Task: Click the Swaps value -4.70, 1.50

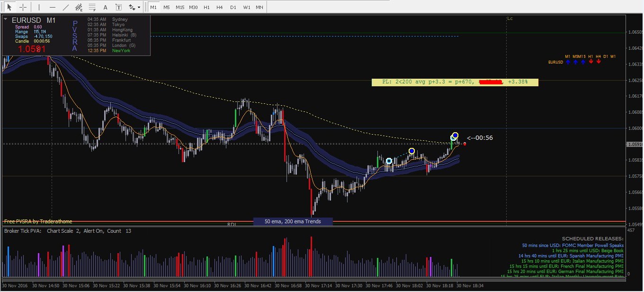Action: [x=43, y=36]
